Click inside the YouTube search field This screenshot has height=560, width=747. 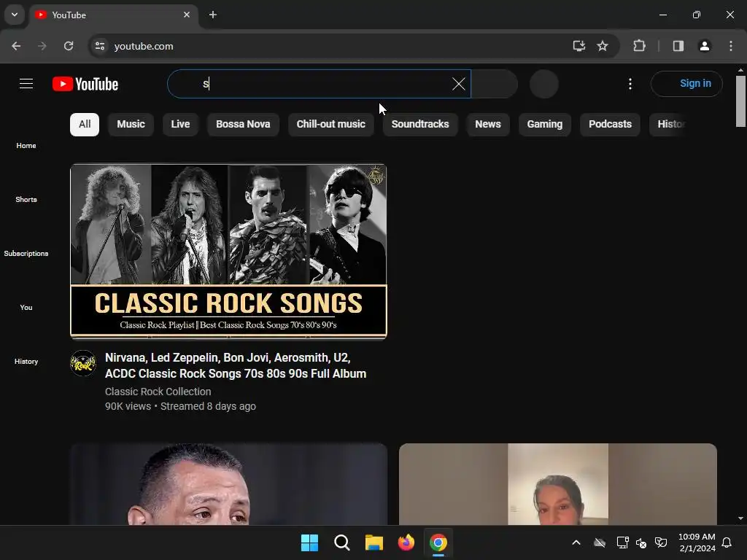pos(320,84)
